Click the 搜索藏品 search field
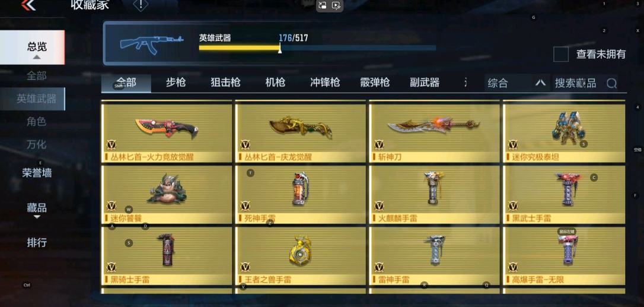 coord(584,83)
